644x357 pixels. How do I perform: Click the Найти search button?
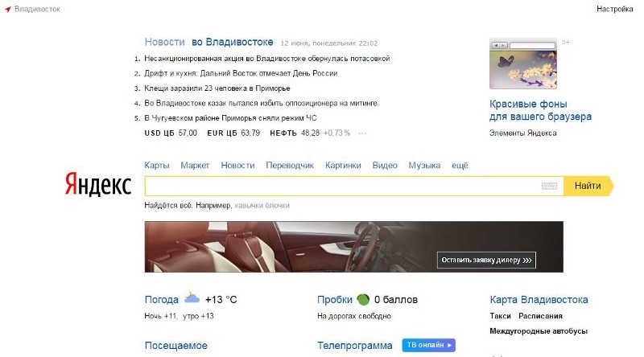tap(588, 186)
